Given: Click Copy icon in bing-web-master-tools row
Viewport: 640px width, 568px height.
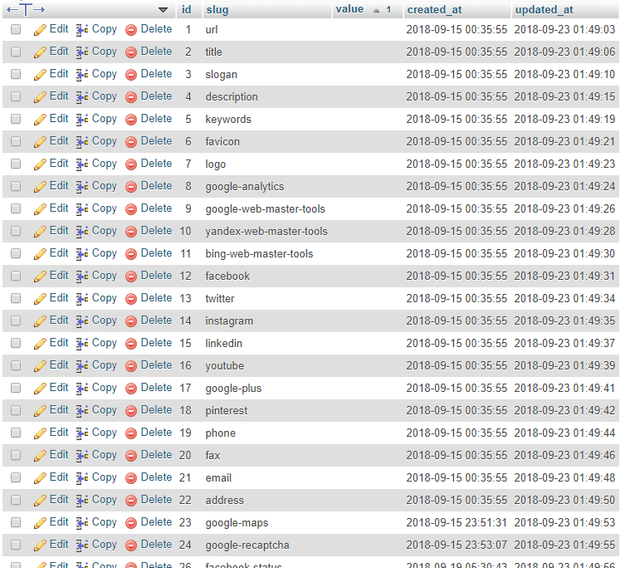Looking at the screenshot, I should pyautogui.click(x=82, y=254).
